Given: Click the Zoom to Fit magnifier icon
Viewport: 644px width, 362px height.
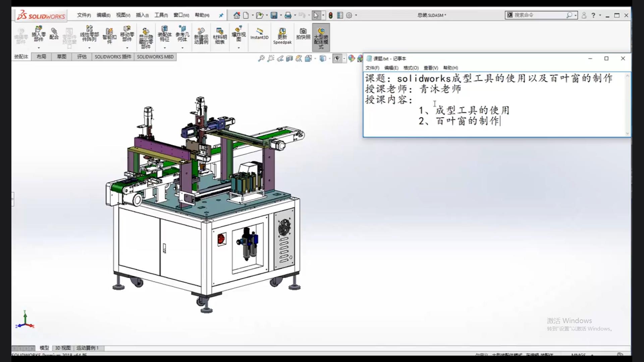Looking at the screenshot, I should 261,59.
